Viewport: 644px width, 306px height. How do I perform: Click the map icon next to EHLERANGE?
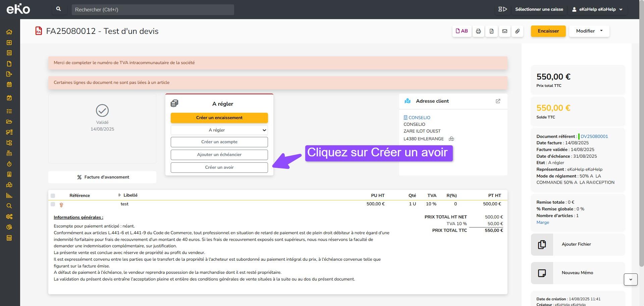[x=451, y=139]
